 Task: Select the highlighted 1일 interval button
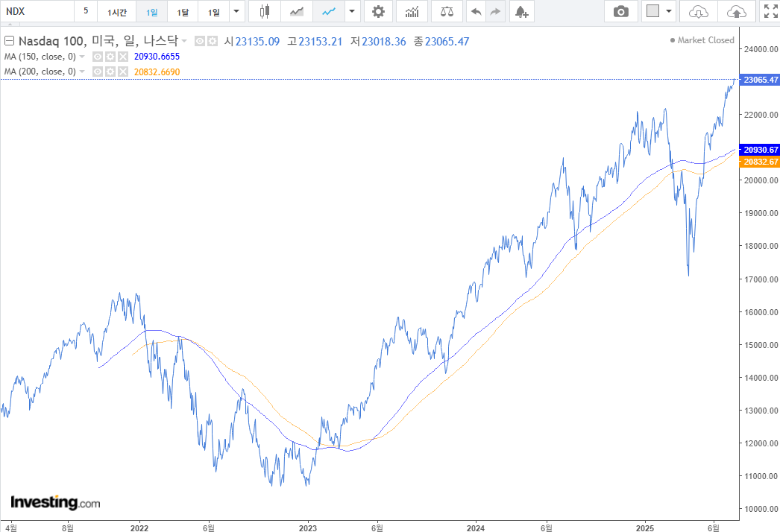click(x=151, y=11)
